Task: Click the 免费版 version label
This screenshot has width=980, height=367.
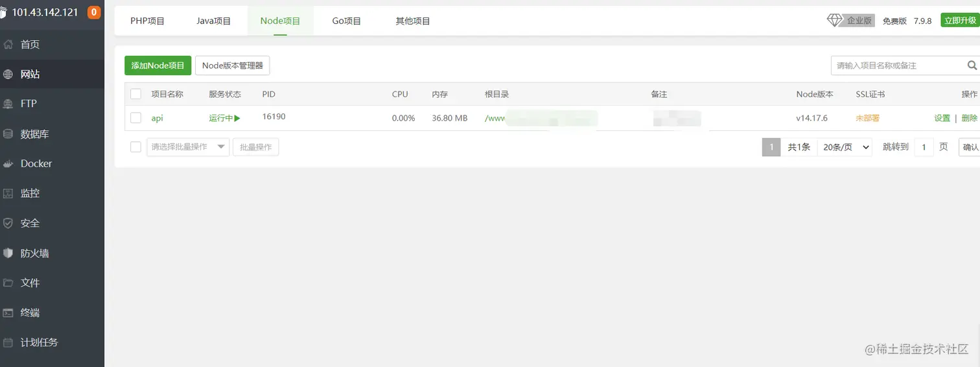Action: tap(894, 21)
